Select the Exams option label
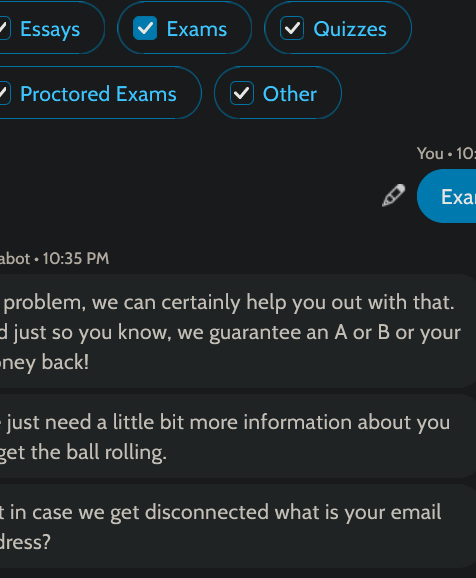476x578 pixels. point(197,29)
